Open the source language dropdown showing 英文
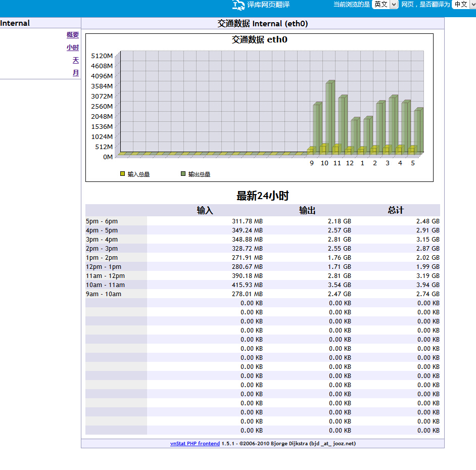476x470 pixels. coord(385,4)
